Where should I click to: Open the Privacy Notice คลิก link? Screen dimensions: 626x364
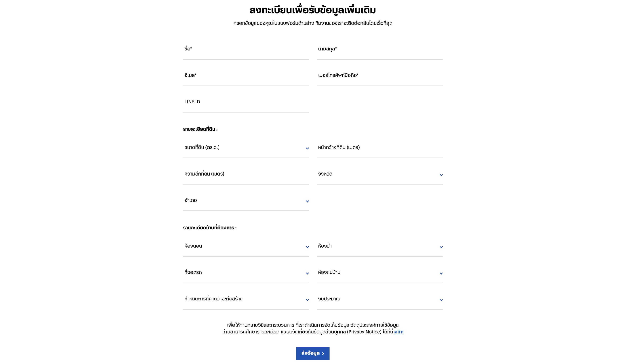click(399, 332)
